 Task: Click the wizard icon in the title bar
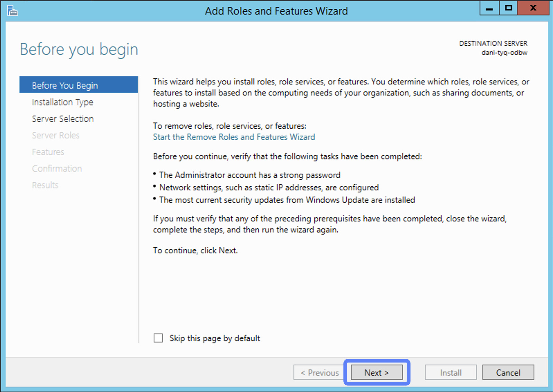click(12, 11)
